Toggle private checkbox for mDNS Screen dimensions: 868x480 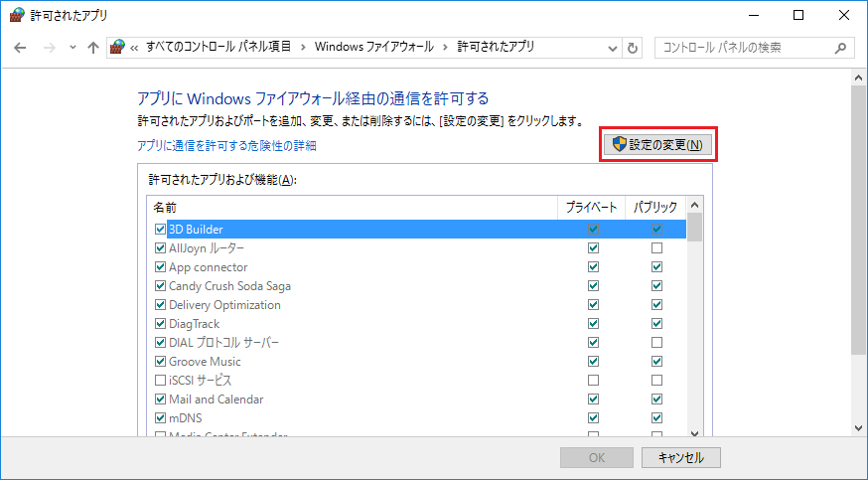[593, 417]
